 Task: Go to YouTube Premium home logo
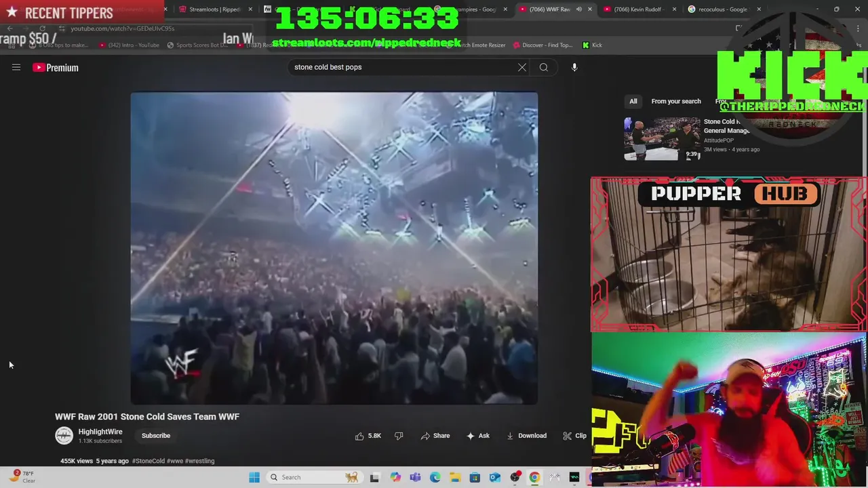[56, 67]
